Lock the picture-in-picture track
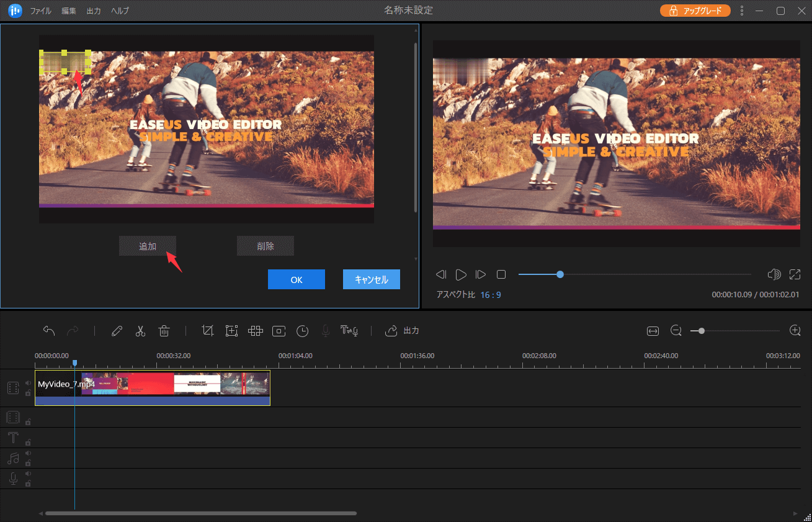812x522 pixels. coord(28,422)
